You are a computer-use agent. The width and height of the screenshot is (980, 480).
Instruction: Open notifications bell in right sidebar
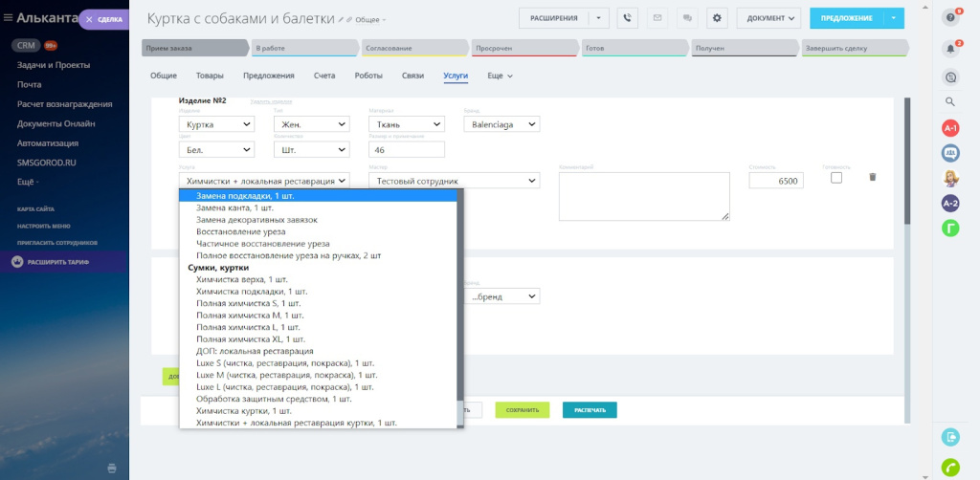(x=950, y=49)
